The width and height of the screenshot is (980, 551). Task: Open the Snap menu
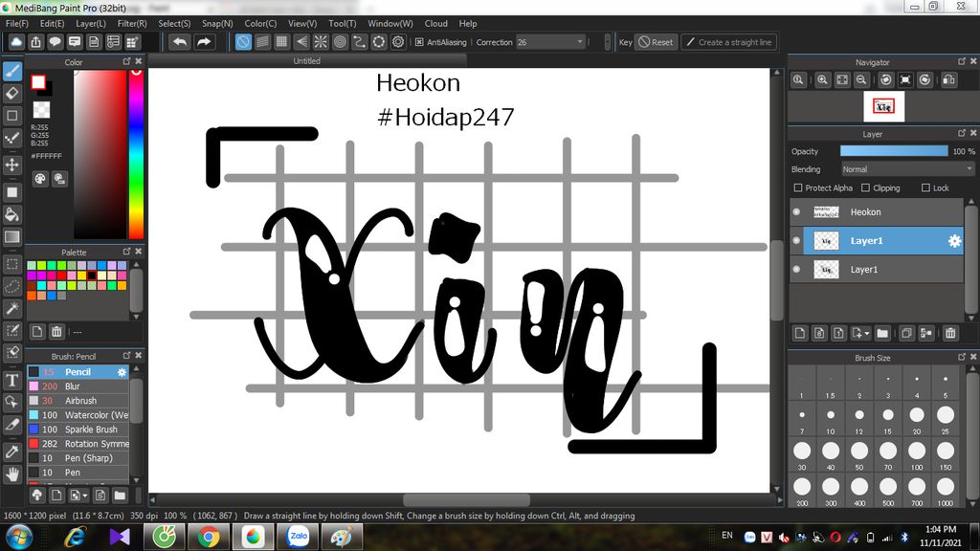tap(217, 23)
